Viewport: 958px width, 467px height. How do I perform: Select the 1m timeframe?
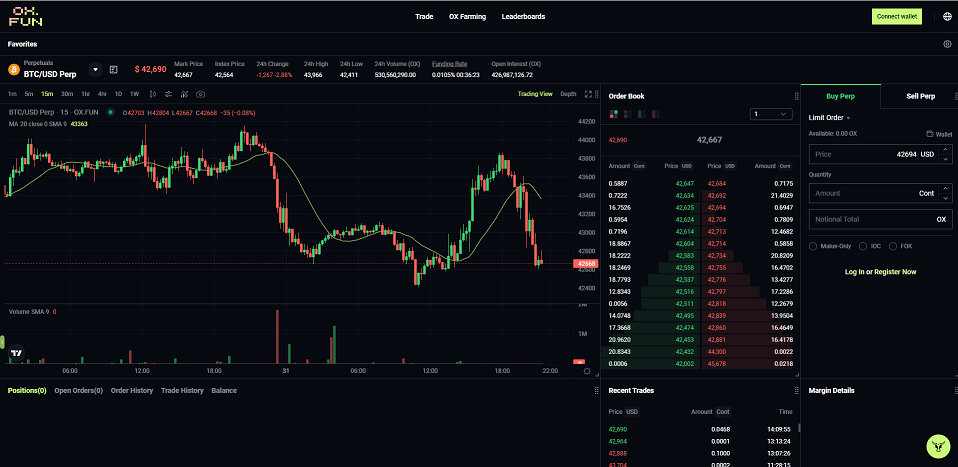click(x=13, y=94)
